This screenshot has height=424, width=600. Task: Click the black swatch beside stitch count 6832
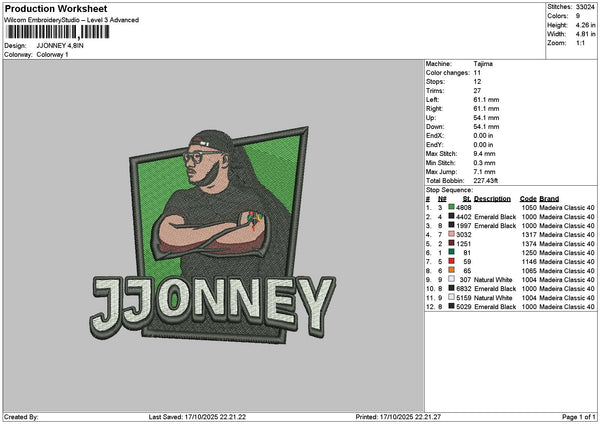point(452,288)
